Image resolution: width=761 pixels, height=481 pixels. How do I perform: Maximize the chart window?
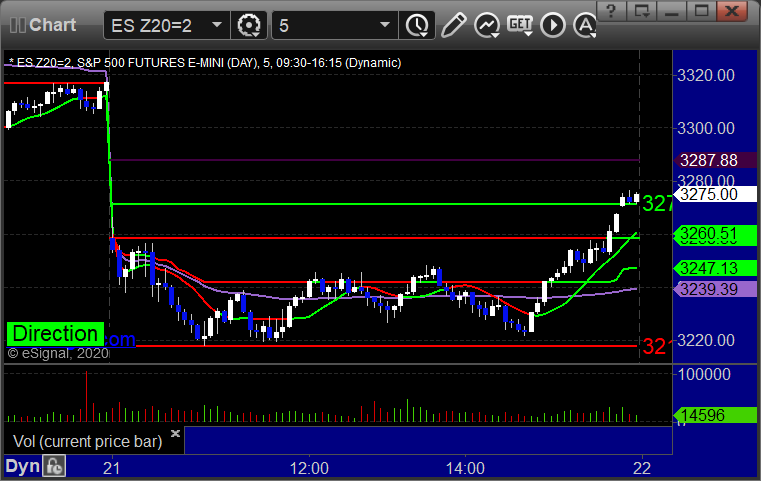(x=701, y=11)
